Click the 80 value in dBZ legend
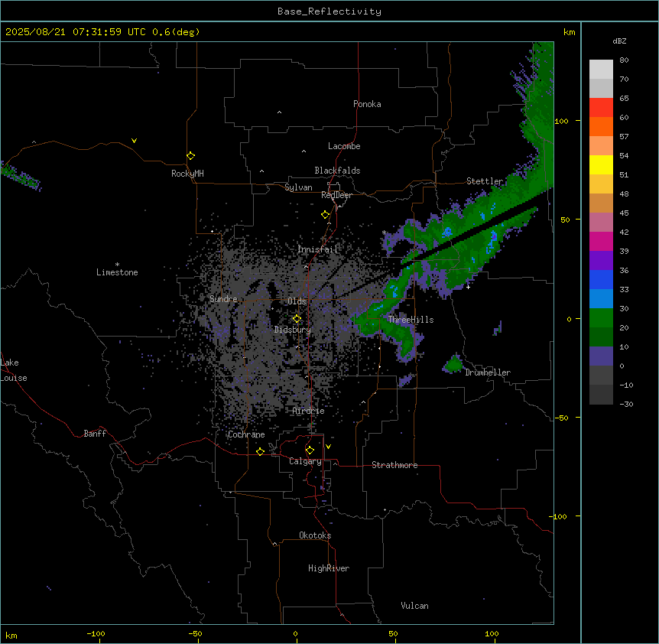 tap(624, 60)
